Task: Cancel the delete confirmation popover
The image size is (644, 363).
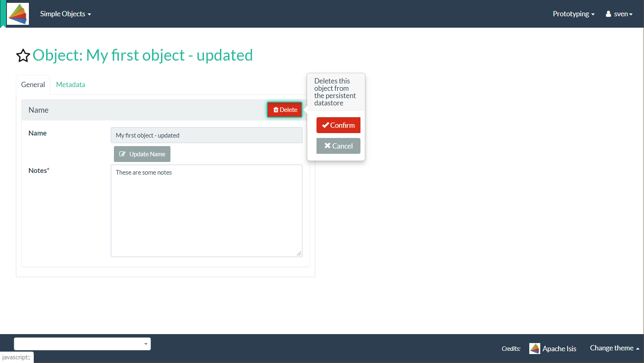Action: [x=338, y=146]
